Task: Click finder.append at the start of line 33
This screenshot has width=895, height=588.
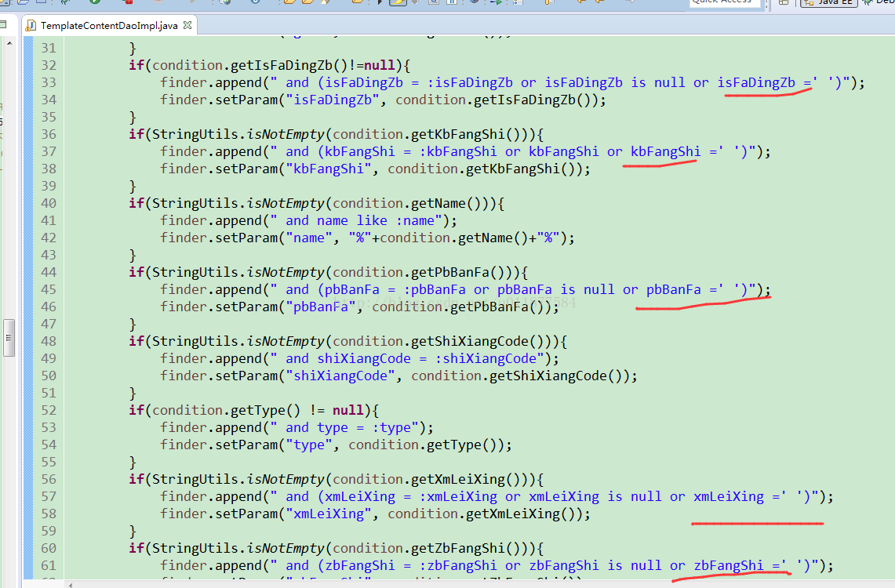Action: pyautogui.click(x=211, y=82)
